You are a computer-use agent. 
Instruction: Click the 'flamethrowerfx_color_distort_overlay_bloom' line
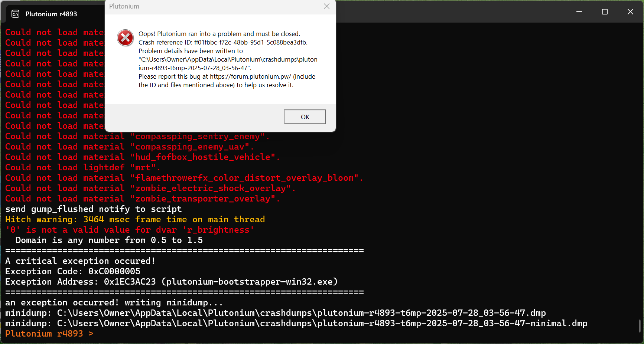184,178
